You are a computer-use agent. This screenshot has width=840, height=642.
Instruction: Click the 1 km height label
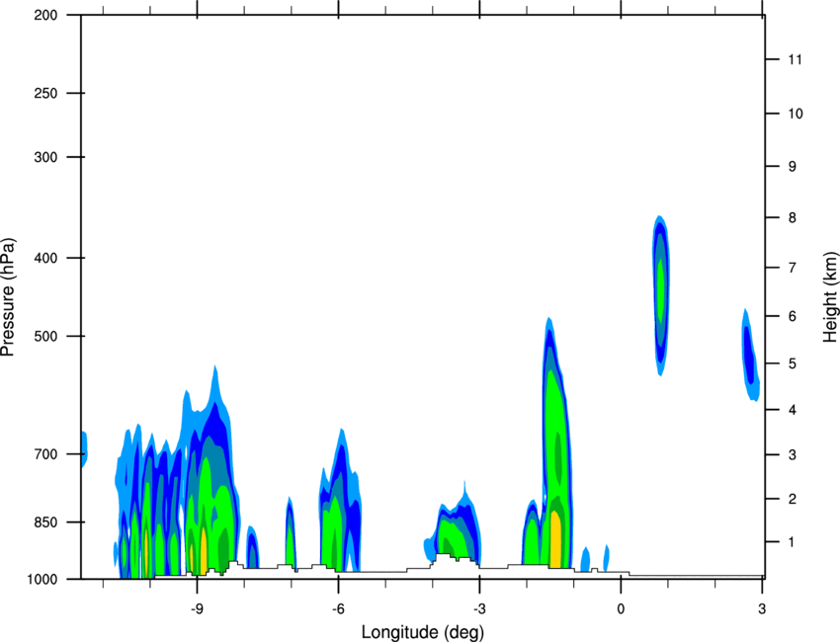792,542
